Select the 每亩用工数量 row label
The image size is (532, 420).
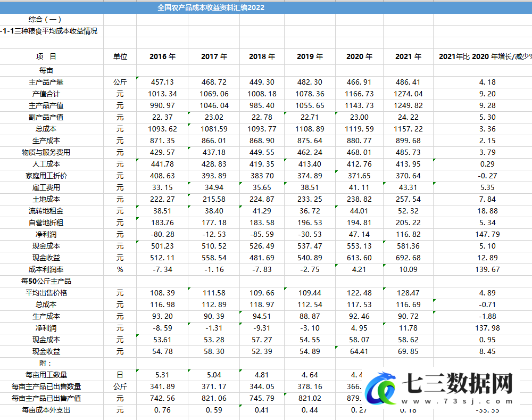pos(46,375)
